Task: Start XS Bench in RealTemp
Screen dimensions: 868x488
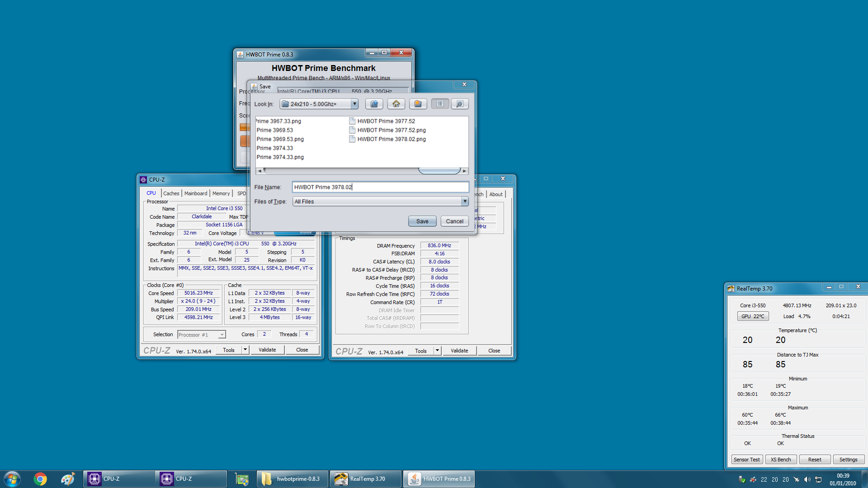Action: click(781, 460)
